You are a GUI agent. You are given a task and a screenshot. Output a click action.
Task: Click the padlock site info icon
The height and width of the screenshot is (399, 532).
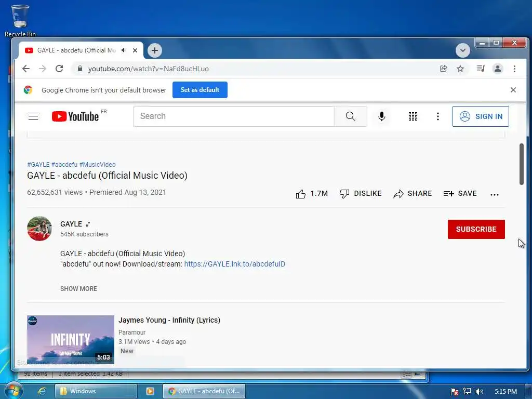click(x=79, y=69)
